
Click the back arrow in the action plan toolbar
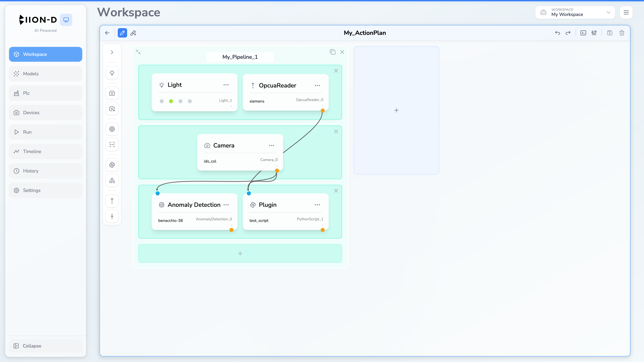[107, 33]
